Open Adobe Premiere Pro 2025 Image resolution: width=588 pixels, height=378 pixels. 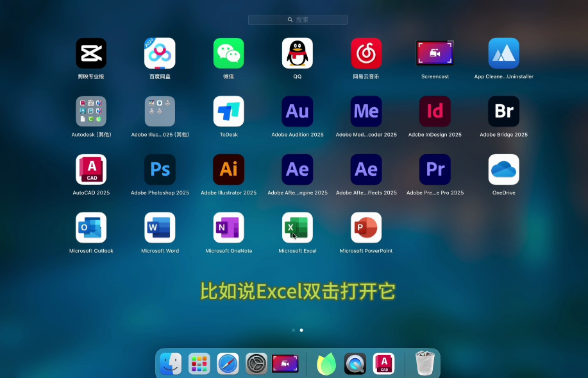435,169
